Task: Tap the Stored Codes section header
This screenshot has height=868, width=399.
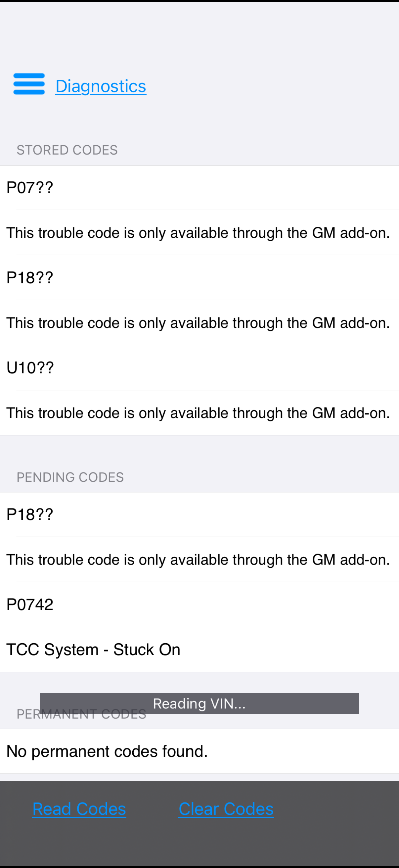Action: (x=67, y=150)
